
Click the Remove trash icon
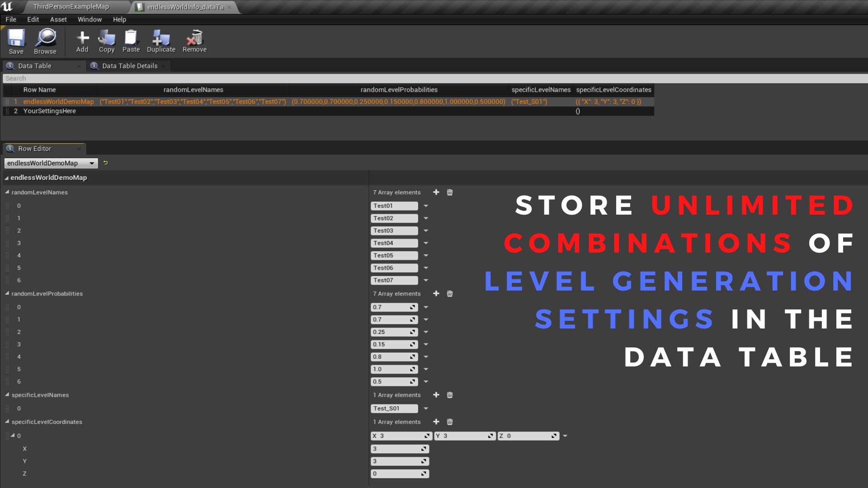[x=194, y=38]
